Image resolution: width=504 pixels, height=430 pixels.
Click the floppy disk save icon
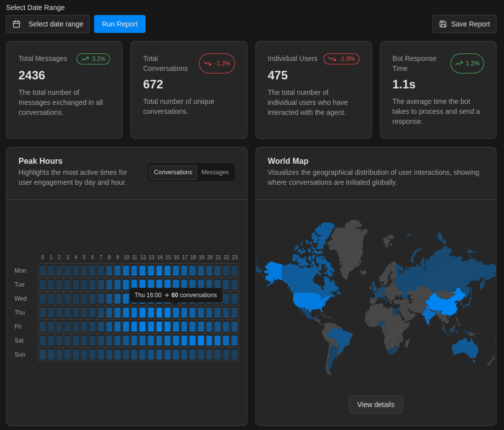coord(443,24)
